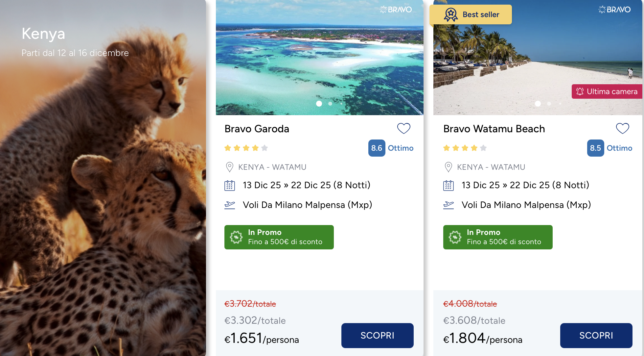Click the Best seller ribbon badge
This screenshot has height=356, width=644.
tap(471, 14)
